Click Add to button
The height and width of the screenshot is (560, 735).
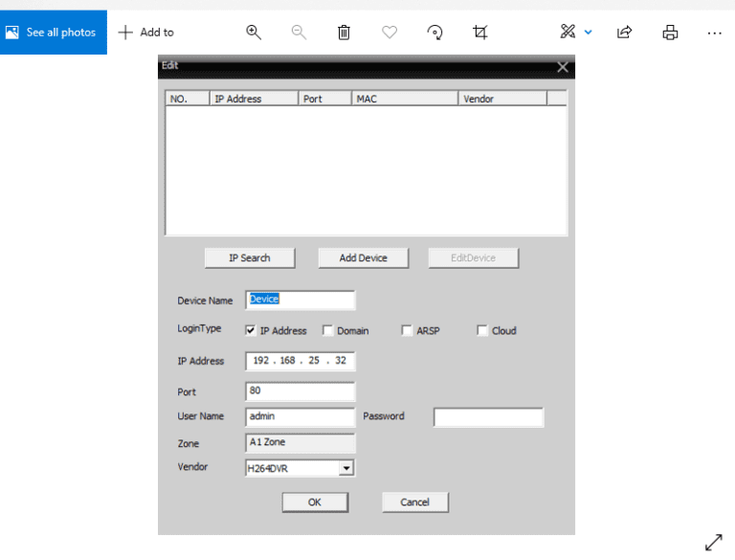click(x=146, y=33)
